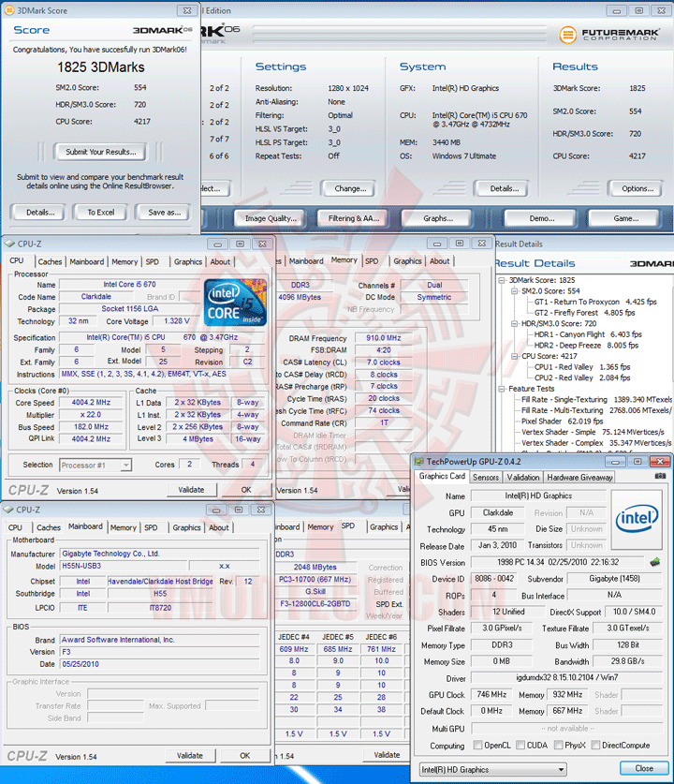Open the Validation tab in GPU-Z
The height and width of the screenshot is (784, 674).
pos(523,477)
